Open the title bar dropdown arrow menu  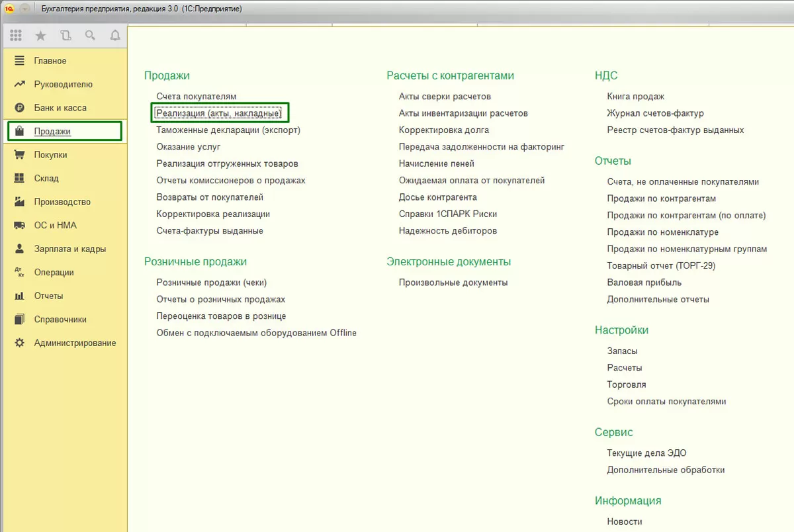pos(25,9)
